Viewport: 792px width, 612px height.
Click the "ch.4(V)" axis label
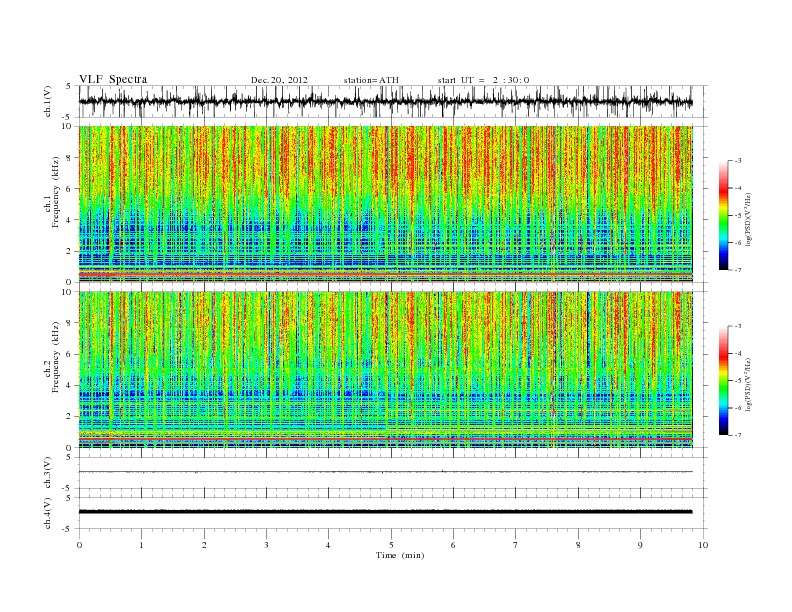48,513
